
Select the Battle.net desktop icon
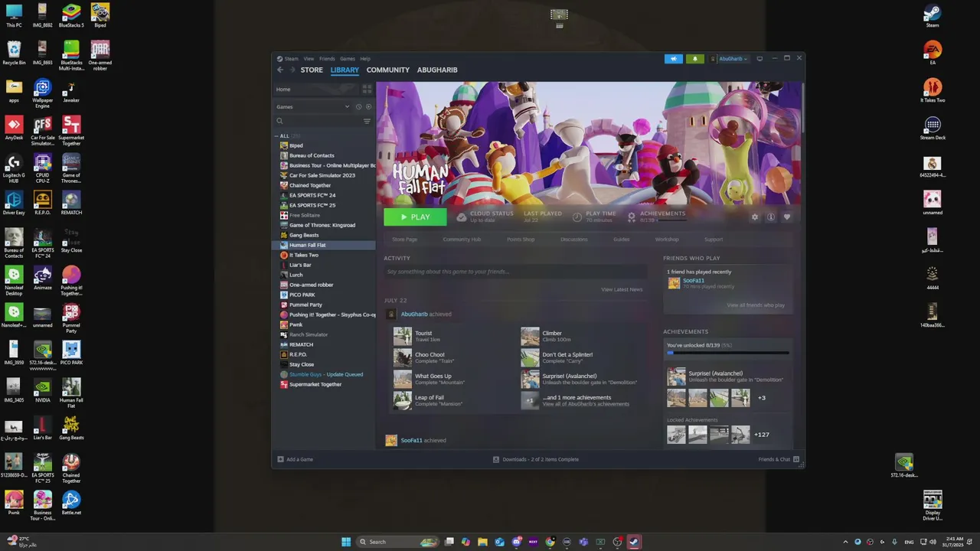tap(71, 504)
